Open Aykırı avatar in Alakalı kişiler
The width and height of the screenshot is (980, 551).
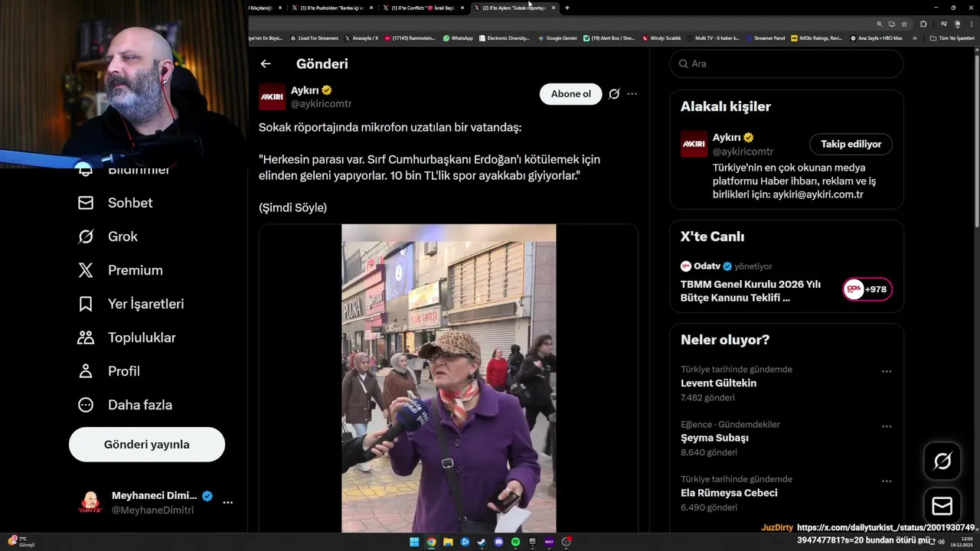pos(694,144)
